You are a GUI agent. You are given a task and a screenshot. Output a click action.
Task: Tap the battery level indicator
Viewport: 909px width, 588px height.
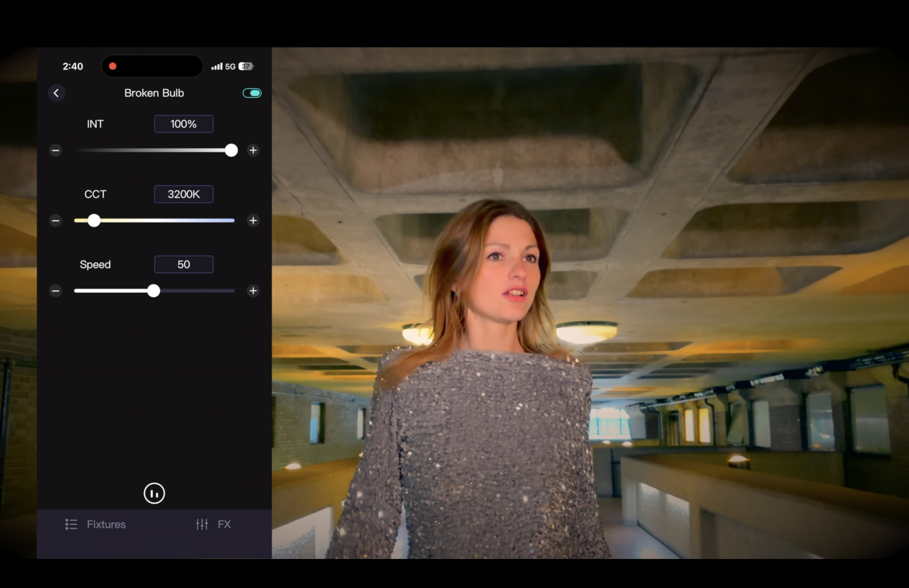(x=246, y=66)
